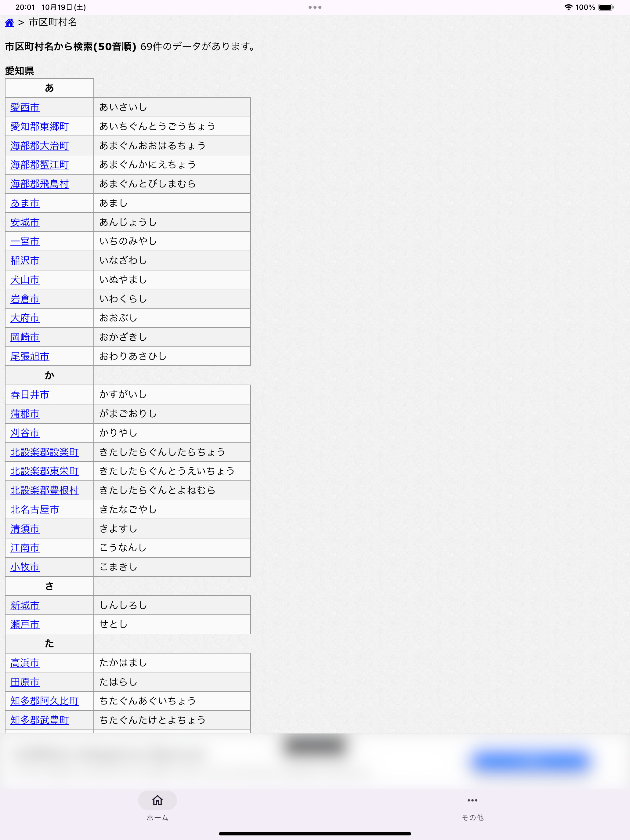Open the 愛知郡東郷町 link
The height and width of the screenshot is (840, 630).
click(39, 126)
